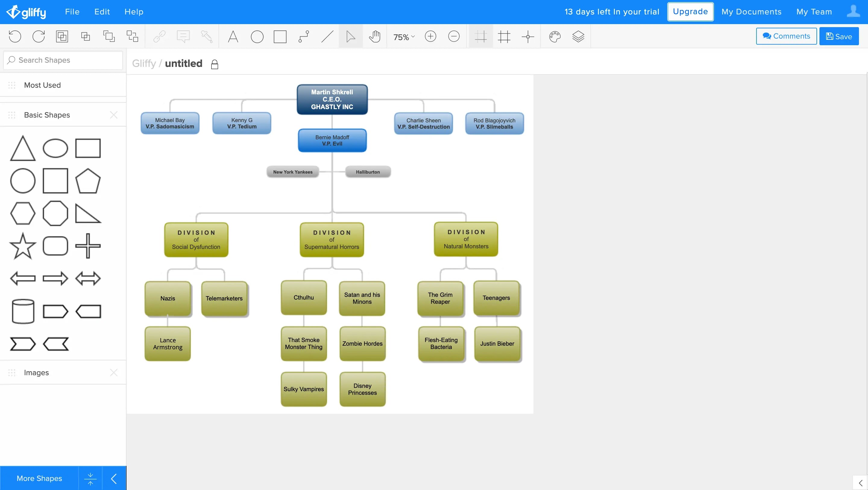The width and height of the screenshot is (868, 490).
Task: Toggle grid display on canvas
Action: [x=504, y=36]
